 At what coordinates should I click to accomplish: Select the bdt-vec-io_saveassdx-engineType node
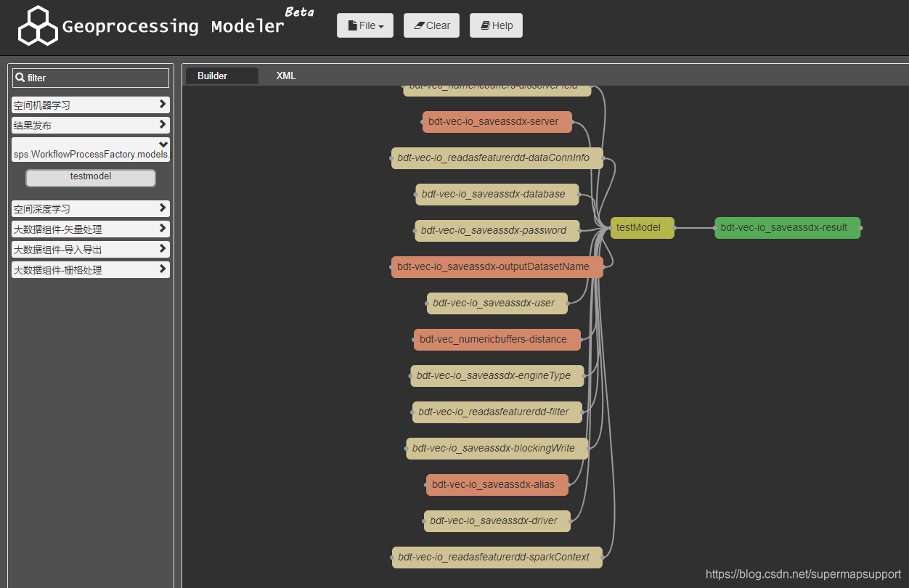497,376
